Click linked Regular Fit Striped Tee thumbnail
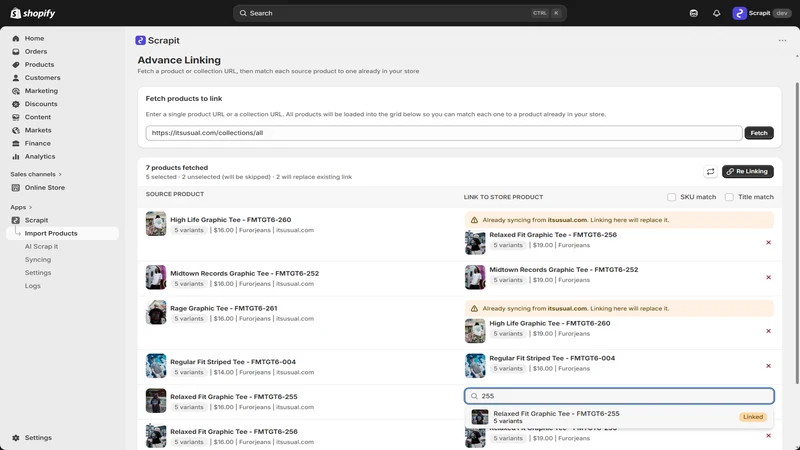This screenshot has height=450, width=800. click(475, 366)
